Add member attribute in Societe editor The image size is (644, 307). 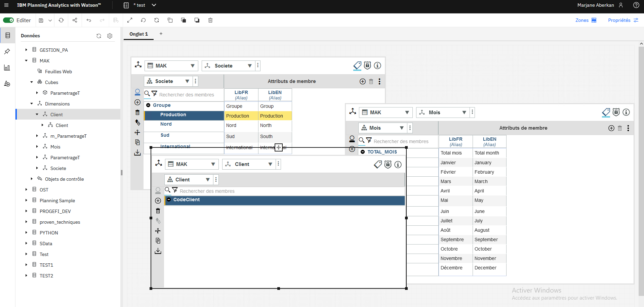click(363, 81)
